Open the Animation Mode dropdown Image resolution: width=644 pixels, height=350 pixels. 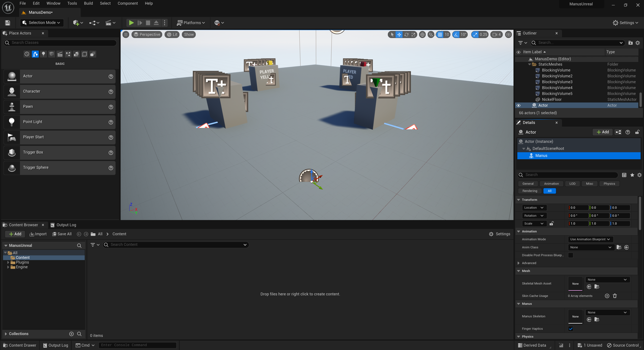(590, 239)
